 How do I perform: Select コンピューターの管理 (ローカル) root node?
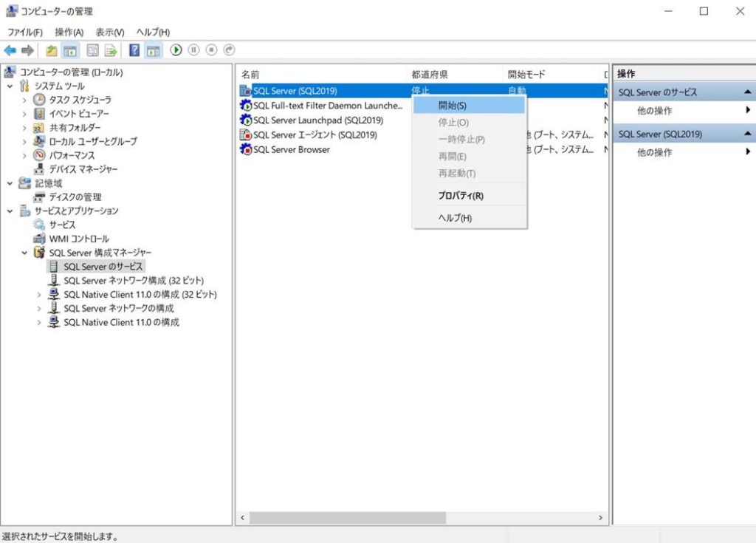tap(71, 72)
